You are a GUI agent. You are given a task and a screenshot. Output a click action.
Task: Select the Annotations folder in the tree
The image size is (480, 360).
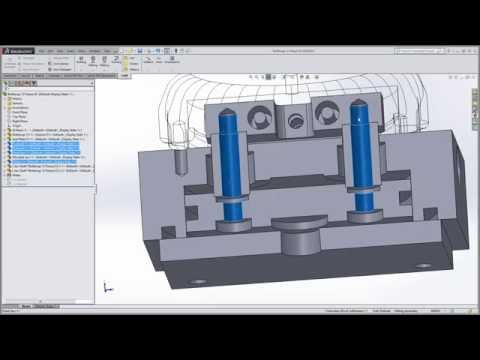(x=18, y=108)
